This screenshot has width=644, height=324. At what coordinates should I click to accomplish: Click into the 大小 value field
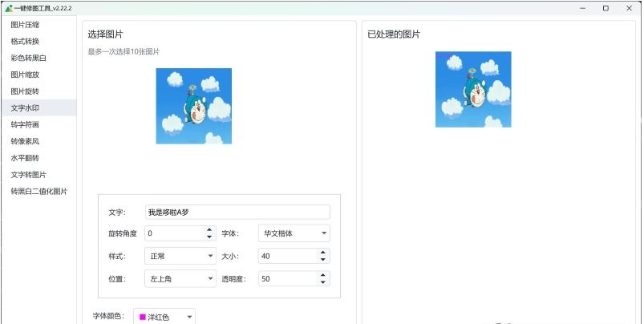click(x=287, y=256)
